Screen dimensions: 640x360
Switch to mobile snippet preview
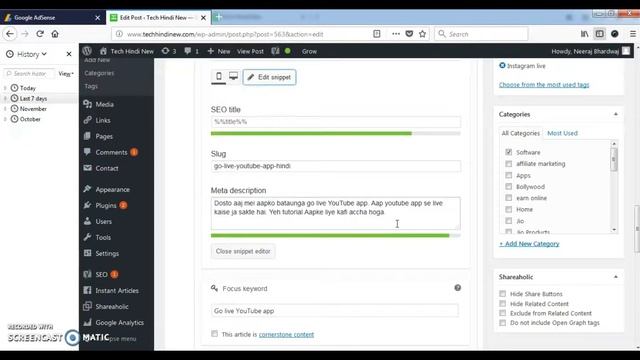(x=219, y=77)
